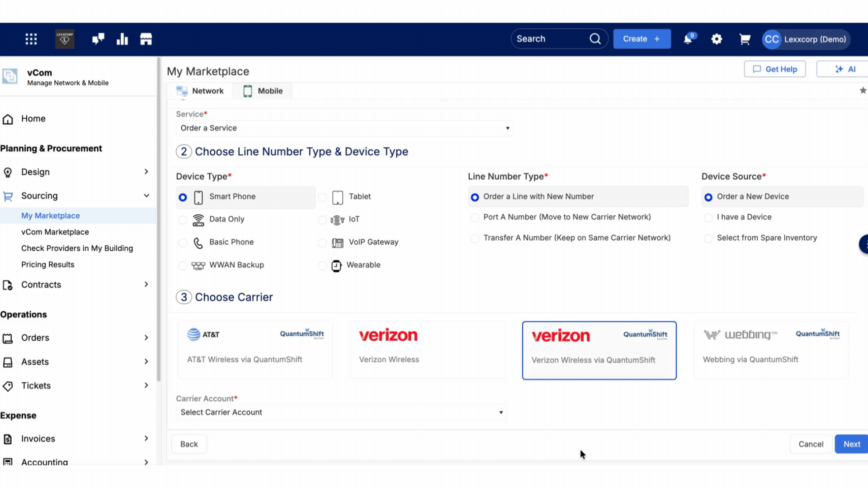This screenshot has height=488, width=868.
Task: Select the Verizon Wireless carrier card
Action: (427, 350)
